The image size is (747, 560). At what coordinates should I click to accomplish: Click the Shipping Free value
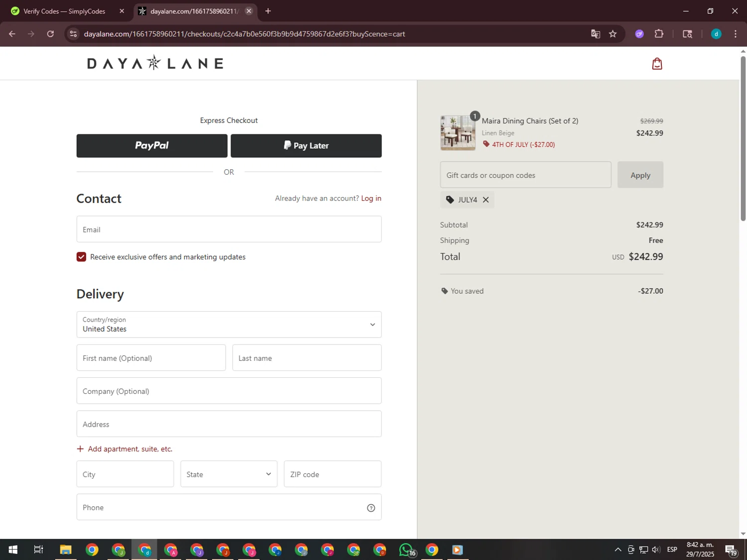(x=655, y=240)
